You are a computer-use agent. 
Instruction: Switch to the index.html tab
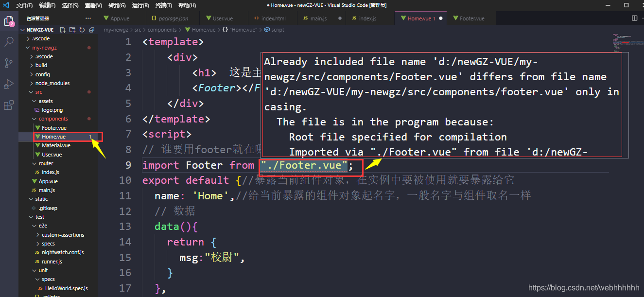pos(273,18)
